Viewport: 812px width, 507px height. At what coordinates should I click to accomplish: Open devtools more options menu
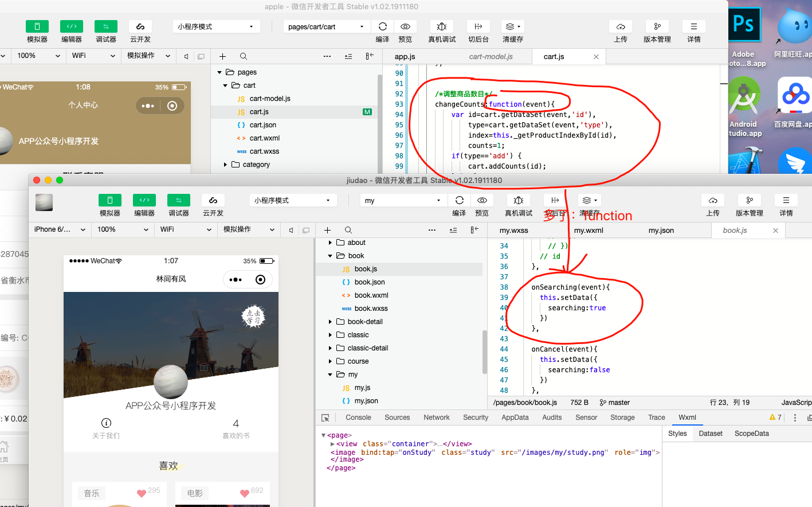tap(795, 418)
